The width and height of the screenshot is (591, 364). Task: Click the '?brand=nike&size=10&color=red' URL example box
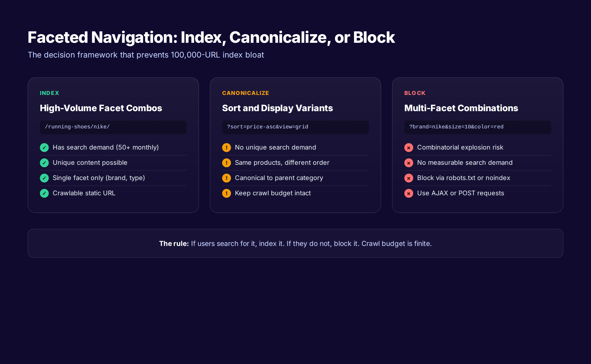(x=478, y=127)
